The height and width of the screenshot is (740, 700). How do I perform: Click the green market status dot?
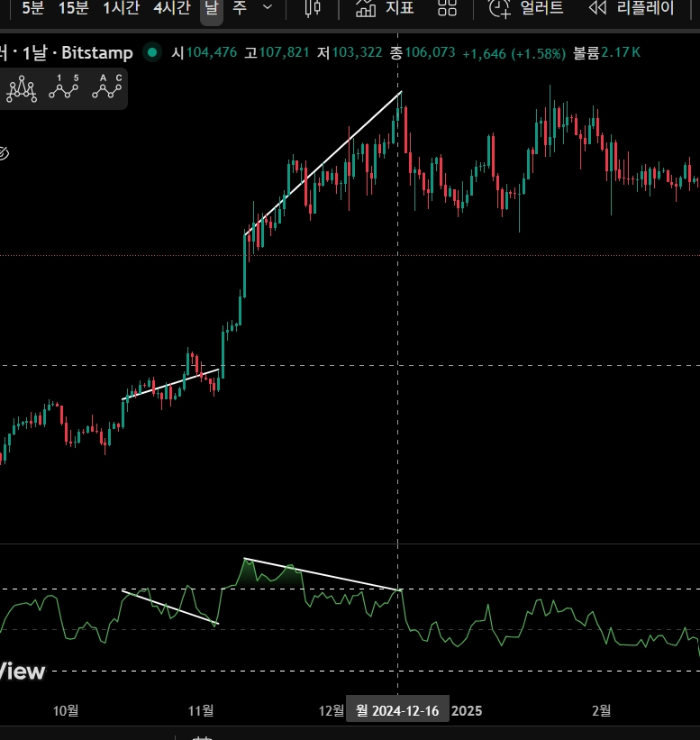click(x=152, y=52)
